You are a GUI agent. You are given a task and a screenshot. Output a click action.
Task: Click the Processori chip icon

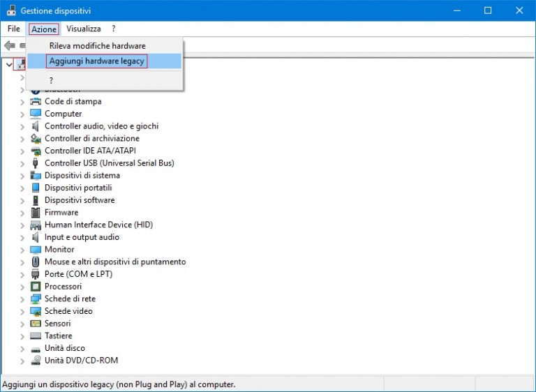[36, 287]
